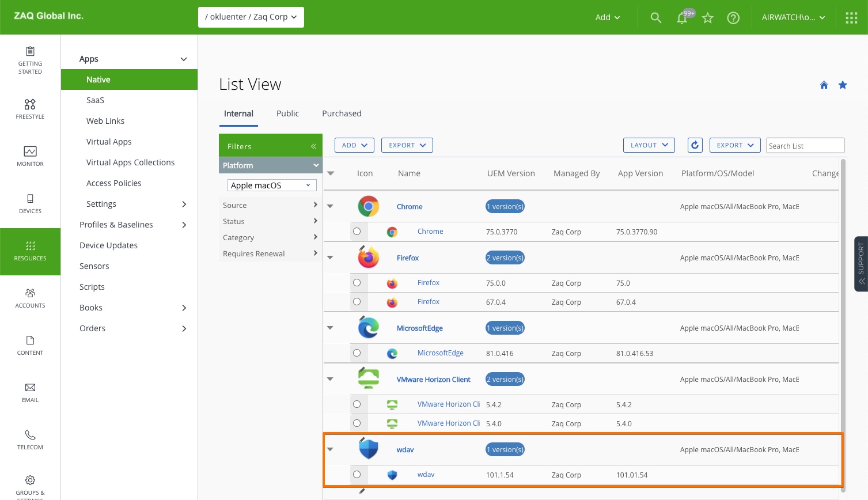
Task: Select the Monitor icon in the left sidebar
Action: coord(30,156)
